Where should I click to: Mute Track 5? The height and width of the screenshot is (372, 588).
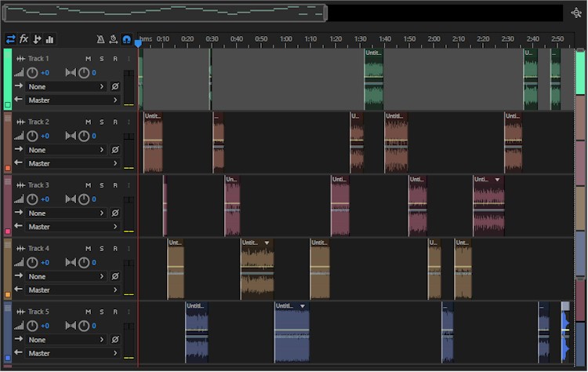coord(88,312)
